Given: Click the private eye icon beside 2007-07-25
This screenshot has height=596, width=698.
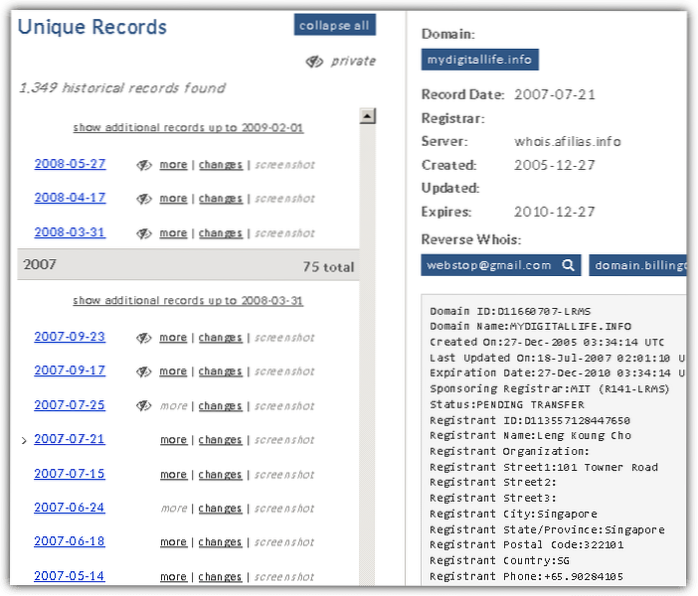Looking at the screenshot, I should (x=144, y=406).
